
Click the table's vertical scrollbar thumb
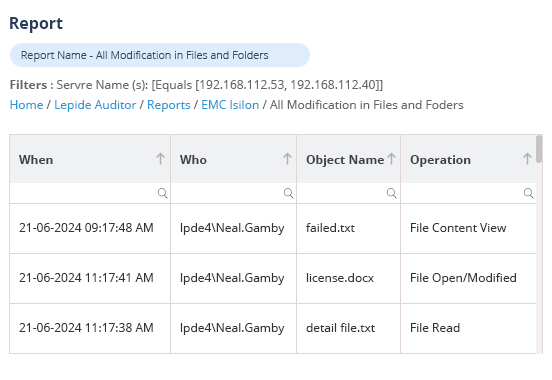(x=539, y=149)
